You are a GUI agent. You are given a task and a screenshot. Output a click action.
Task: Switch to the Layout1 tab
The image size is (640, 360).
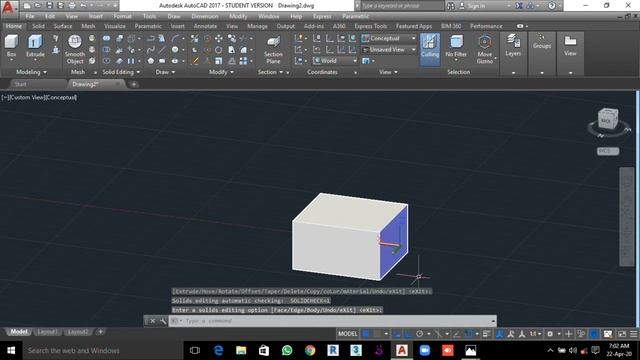[47, 332]
